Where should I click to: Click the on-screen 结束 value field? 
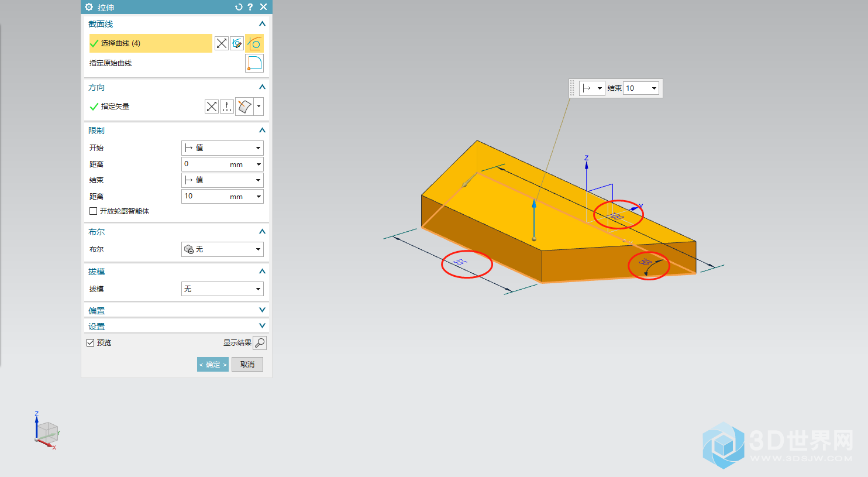click(636, 88)
